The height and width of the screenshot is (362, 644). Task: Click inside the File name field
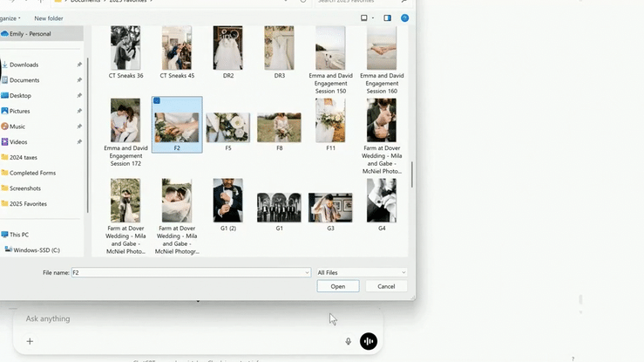pos(188,272)
